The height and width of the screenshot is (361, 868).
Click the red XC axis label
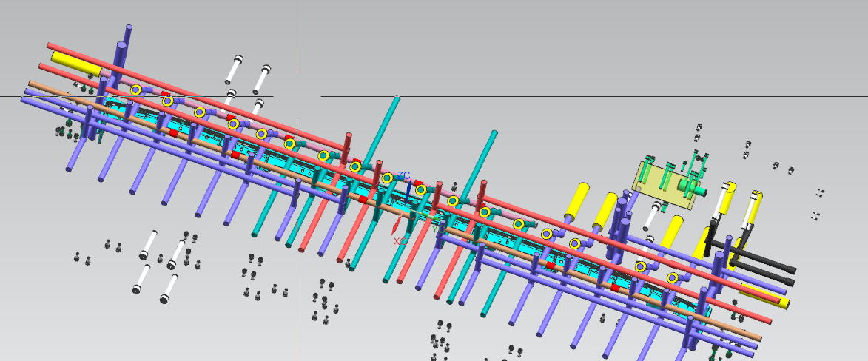coord(400,241)
